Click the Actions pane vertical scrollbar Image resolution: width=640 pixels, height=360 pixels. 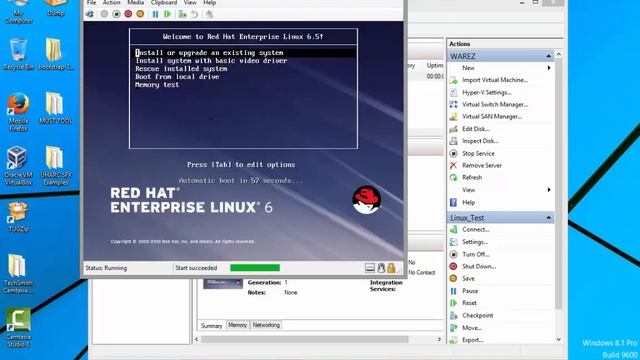pyautogui.click(x=558, y=184)
